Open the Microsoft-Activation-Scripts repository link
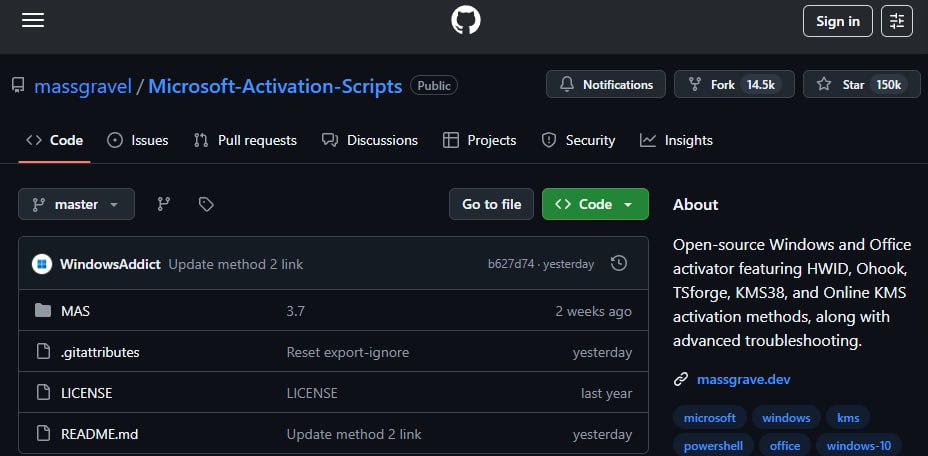The image size is (928, 456). pos(275,86)
